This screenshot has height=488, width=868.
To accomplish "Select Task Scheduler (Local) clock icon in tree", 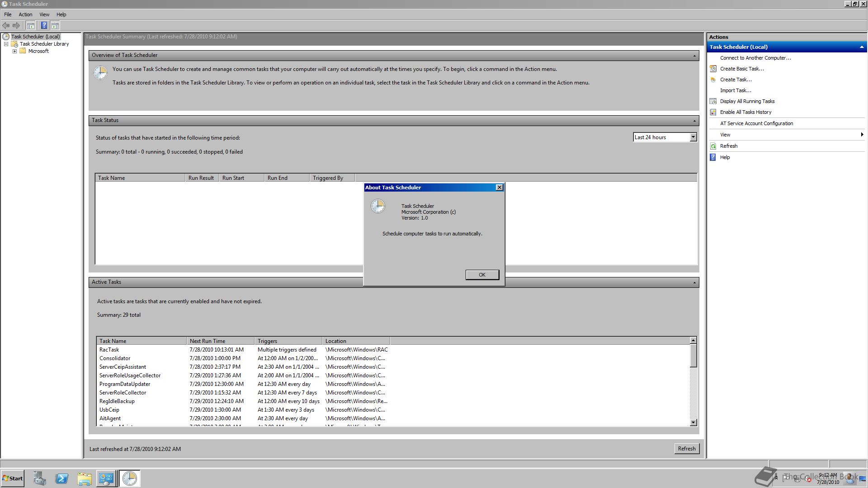I will coord(6,37).
